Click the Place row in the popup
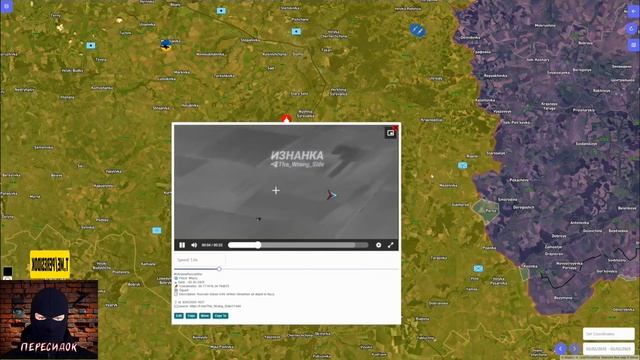This screenshot has width=640, height=360. tap(186, 278)
